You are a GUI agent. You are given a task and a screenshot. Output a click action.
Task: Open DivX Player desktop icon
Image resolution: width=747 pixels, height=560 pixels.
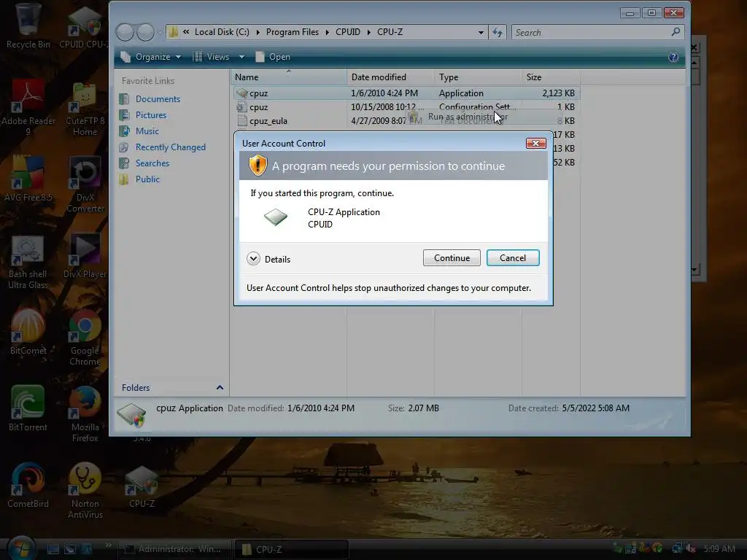(x=85, y=256)
